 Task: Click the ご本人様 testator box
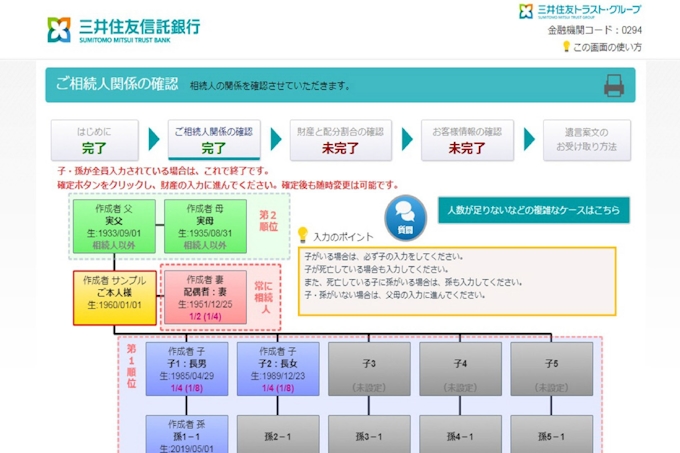114,297
